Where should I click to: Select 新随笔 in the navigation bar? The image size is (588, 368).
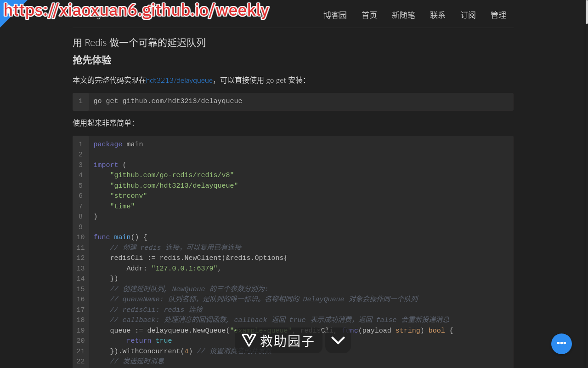click(403, 15)
